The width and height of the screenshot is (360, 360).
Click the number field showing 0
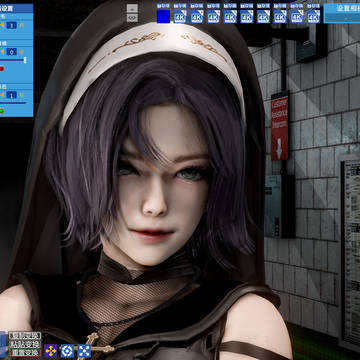point(12,52)
